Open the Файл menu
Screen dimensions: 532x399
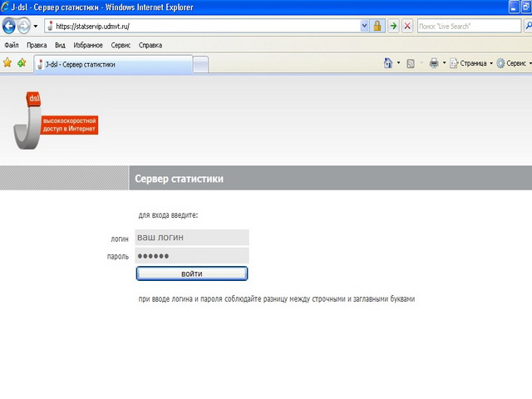pos(12,45)
